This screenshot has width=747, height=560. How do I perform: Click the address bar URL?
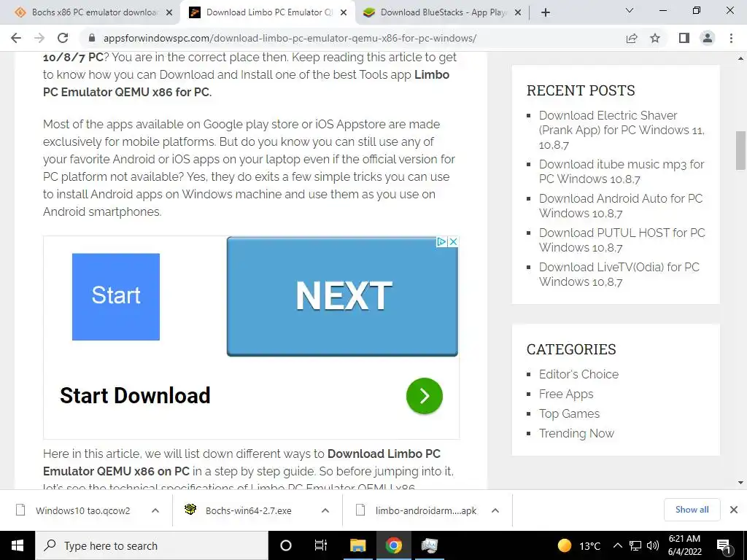[x=290, y=38]
